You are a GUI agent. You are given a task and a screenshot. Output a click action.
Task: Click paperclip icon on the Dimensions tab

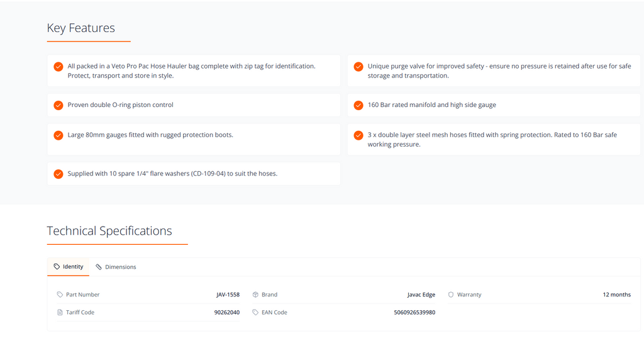coord(99,267)
